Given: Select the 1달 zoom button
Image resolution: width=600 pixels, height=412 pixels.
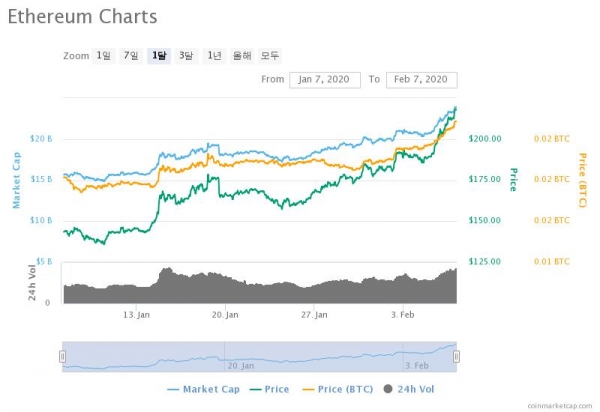Looking at the screenshot, I should coord(159,56).
